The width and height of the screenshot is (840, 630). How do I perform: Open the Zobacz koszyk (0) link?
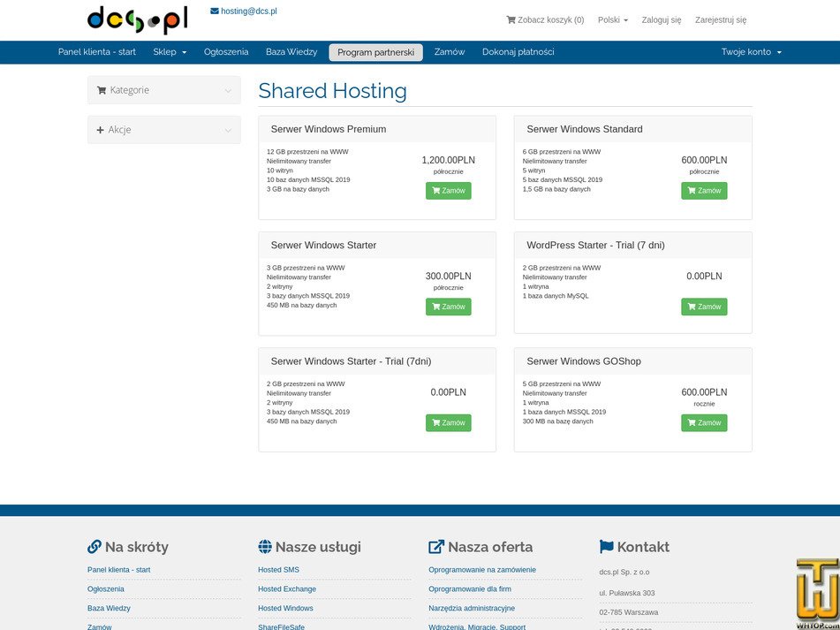[545, 19]
